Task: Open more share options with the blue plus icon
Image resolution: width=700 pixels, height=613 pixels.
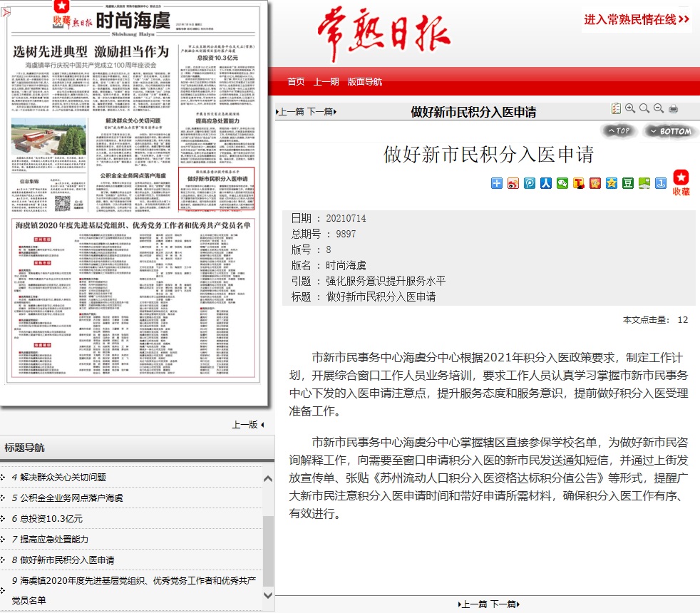Action: pos(496,183)
